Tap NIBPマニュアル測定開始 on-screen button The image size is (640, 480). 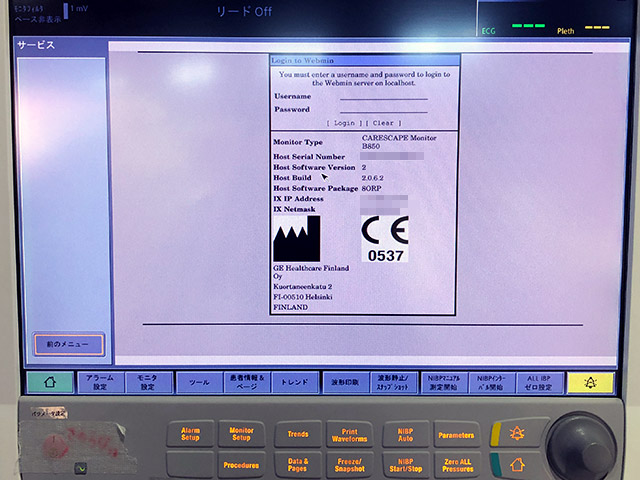pos(444,383)
